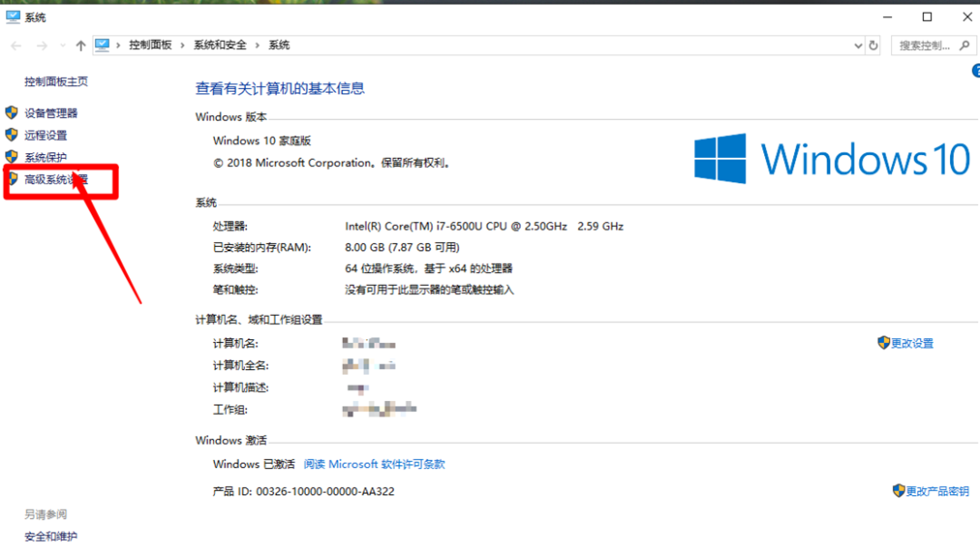This screenshot has height=557, width=980.
Task: Minimize the System window
Action: point(887,17)
